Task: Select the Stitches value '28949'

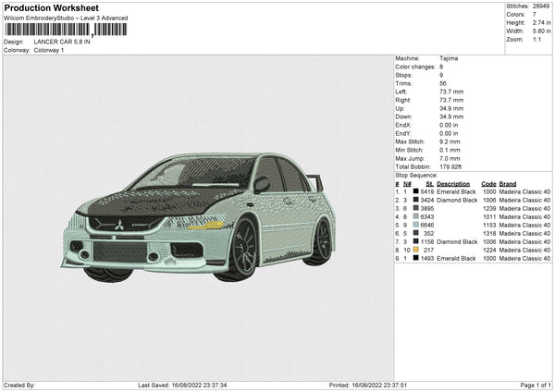Action: (541, 6)
